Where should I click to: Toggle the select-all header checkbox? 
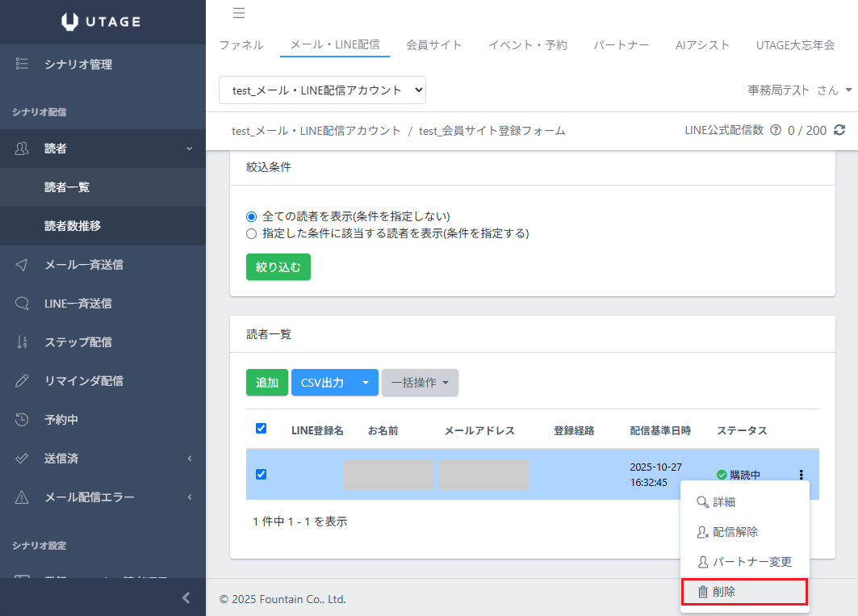tap(261, 429)
